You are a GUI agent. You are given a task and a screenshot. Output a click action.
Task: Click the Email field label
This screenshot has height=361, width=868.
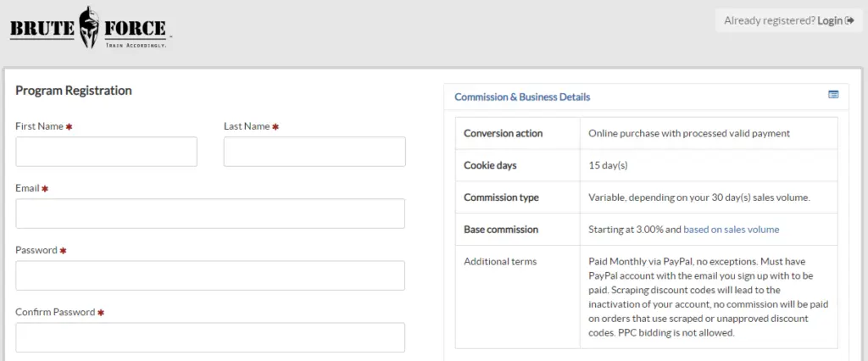[27, 188]
